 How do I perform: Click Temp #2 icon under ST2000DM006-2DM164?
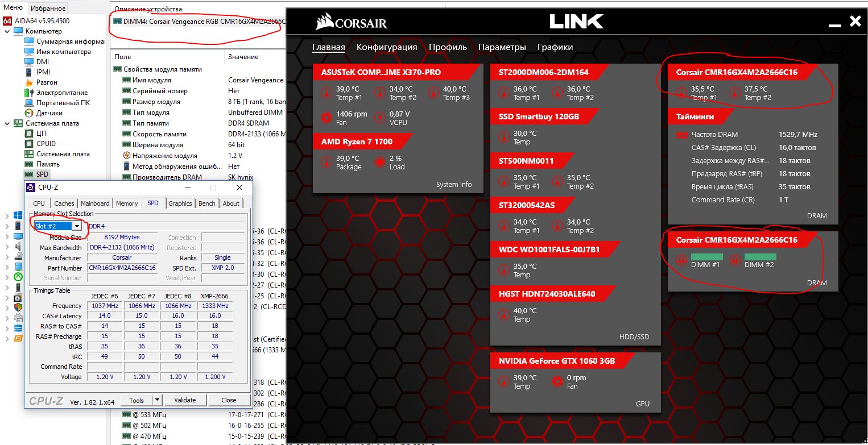pos(557,93)
